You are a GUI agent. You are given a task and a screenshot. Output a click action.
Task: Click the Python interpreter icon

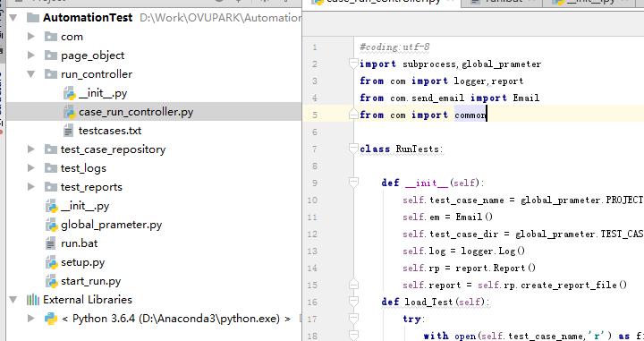[x=51, y=319]
